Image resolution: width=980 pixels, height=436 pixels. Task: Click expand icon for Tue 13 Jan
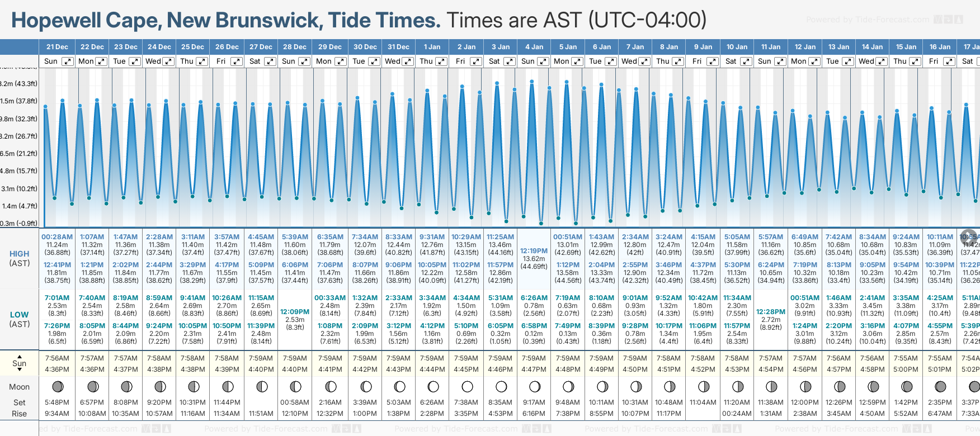847,61
